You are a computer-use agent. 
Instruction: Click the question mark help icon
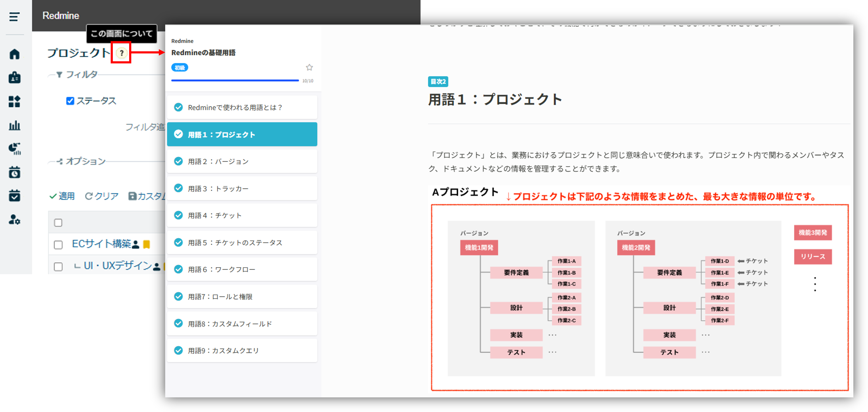(x=121, y=53)
